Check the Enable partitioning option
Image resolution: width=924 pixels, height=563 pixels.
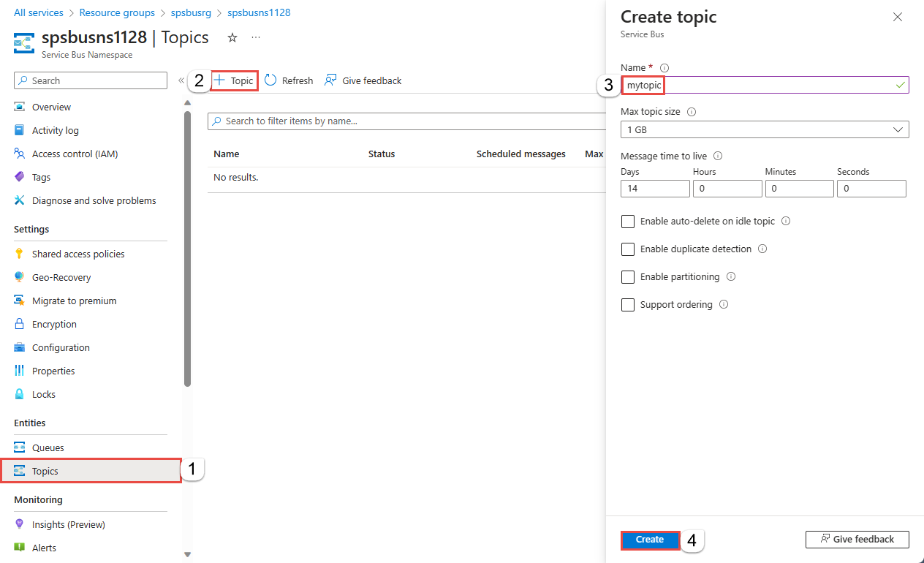[x=628, y=277]
